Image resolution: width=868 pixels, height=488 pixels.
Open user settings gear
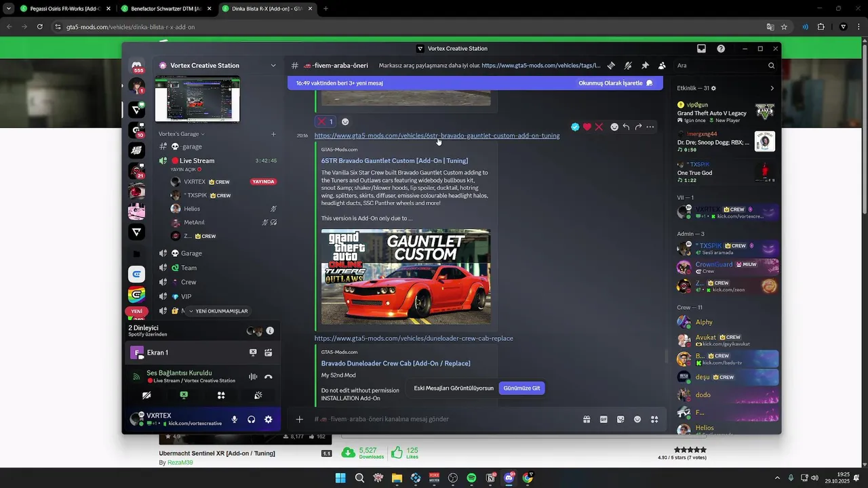click(269, 420)
